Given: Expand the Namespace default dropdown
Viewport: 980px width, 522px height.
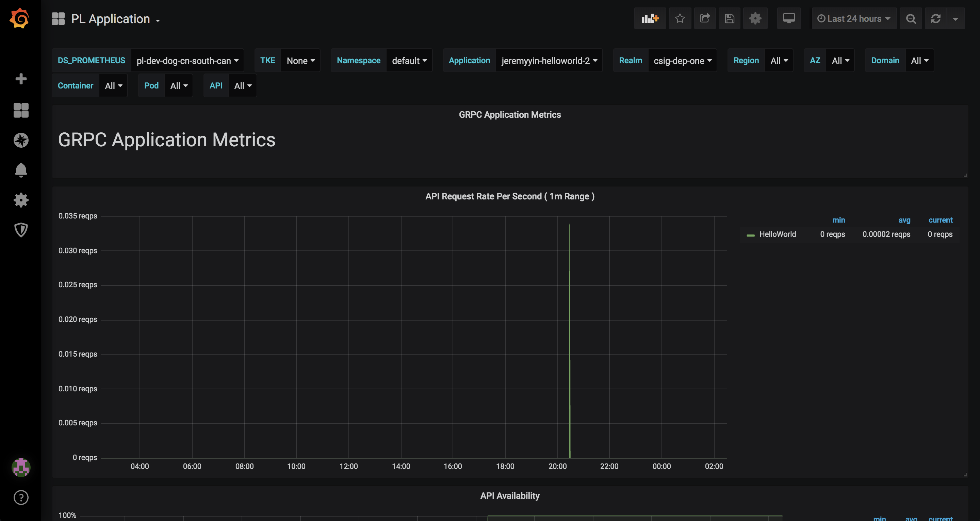Looking at the screenshot, I should pyautogui.click(x=409, y=61).
